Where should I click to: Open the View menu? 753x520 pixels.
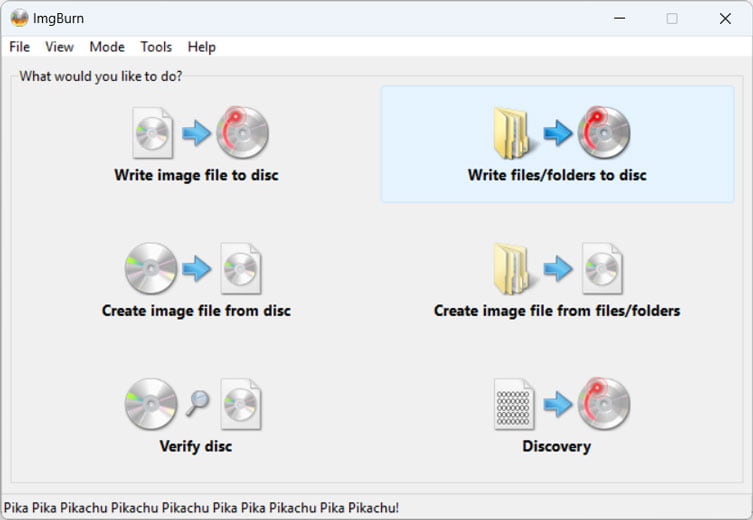coord(59,47)
